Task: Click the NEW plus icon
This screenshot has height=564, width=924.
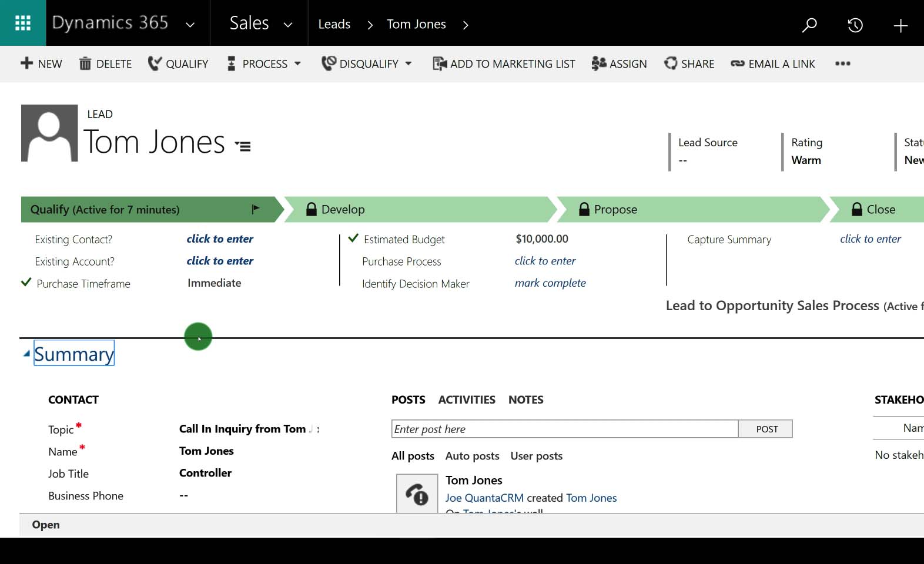Action: tap(26, 63)
